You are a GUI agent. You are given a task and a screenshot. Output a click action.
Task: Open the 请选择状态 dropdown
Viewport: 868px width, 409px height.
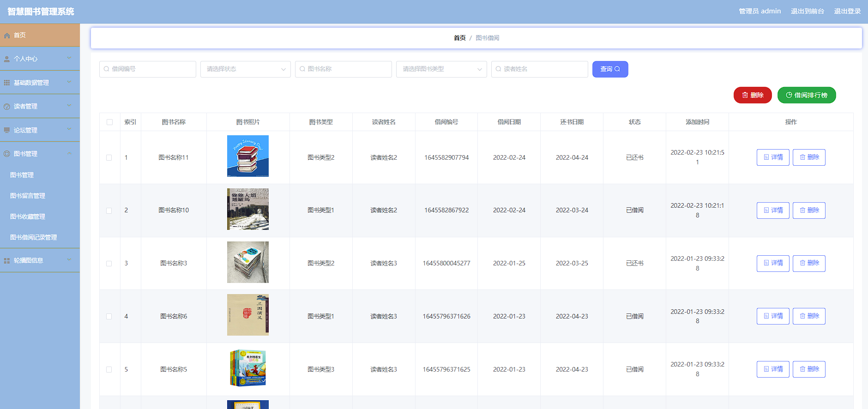pyautogui.click(x=245, y=69)
